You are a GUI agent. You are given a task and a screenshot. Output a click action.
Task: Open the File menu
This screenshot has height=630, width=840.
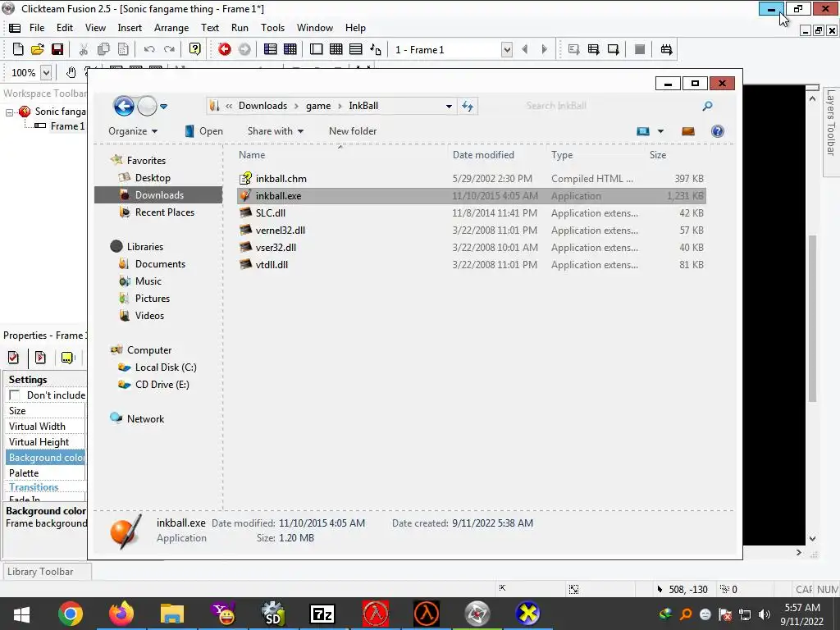pyautogui.click(x=37, y=28)
